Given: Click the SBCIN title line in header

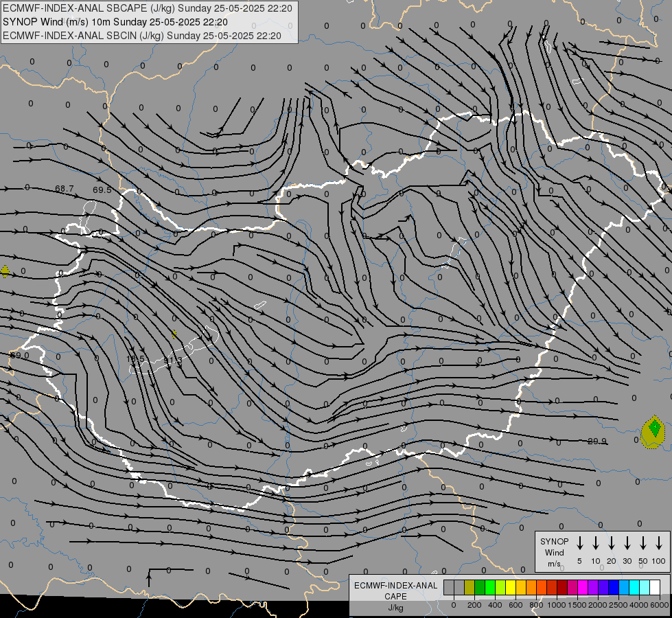Looking at the screenshot, I should [142, 36].
